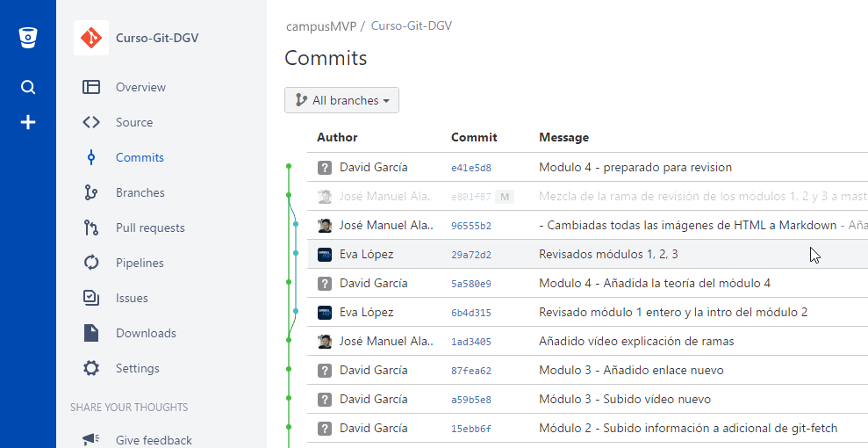Click Give feedback megaphone link

point(153,440)
